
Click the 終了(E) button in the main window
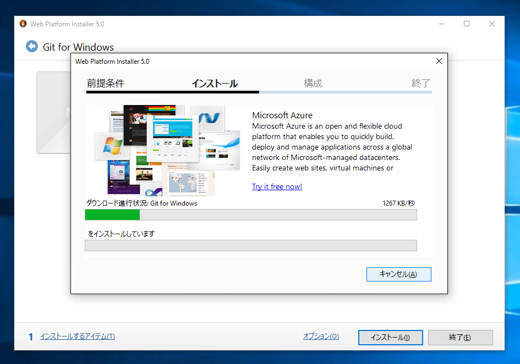pos(460,337)
